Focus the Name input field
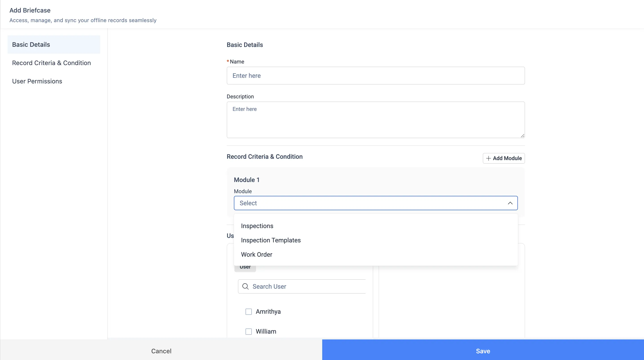This screenshot has height=360, width=644. (375, 76)
